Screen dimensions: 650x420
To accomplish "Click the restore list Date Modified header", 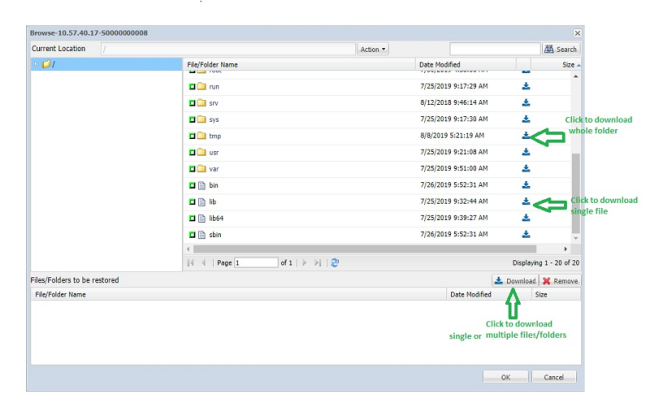I will 489,294.
